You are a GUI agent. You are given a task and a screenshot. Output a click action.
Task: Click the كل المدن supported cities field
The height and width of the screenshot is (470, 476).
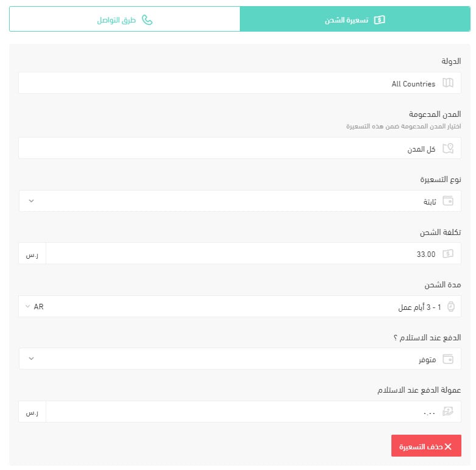tap(239, 148)
